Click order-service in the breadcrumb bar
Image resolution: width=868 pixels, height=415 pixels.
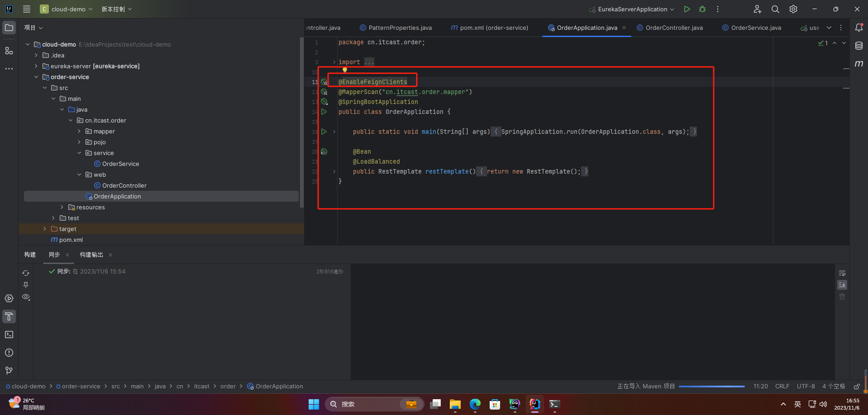pos(81,386)
